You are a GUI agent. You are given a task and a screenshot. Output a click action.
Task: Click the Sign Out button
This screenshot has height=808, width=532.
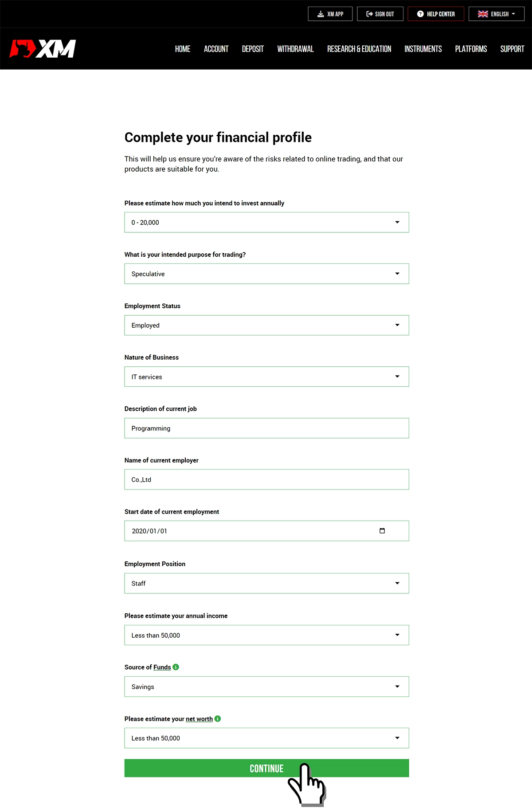[380, 14]
